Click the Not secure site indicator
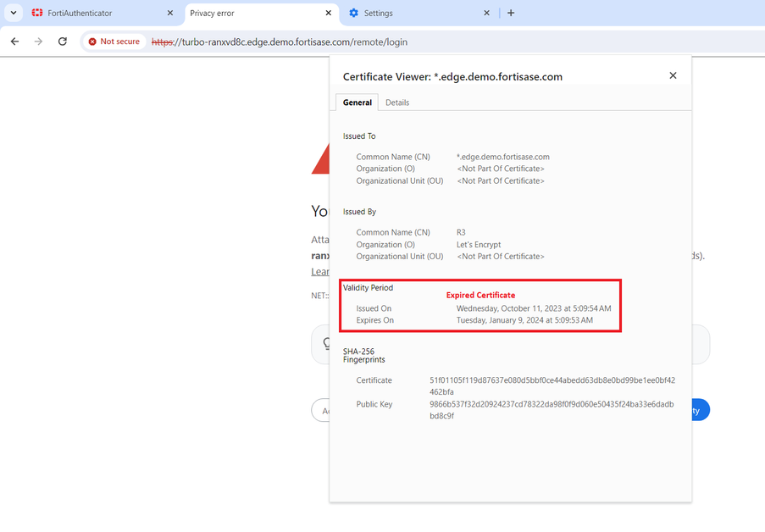Screen dimensions: 765x532 point(114,42)
